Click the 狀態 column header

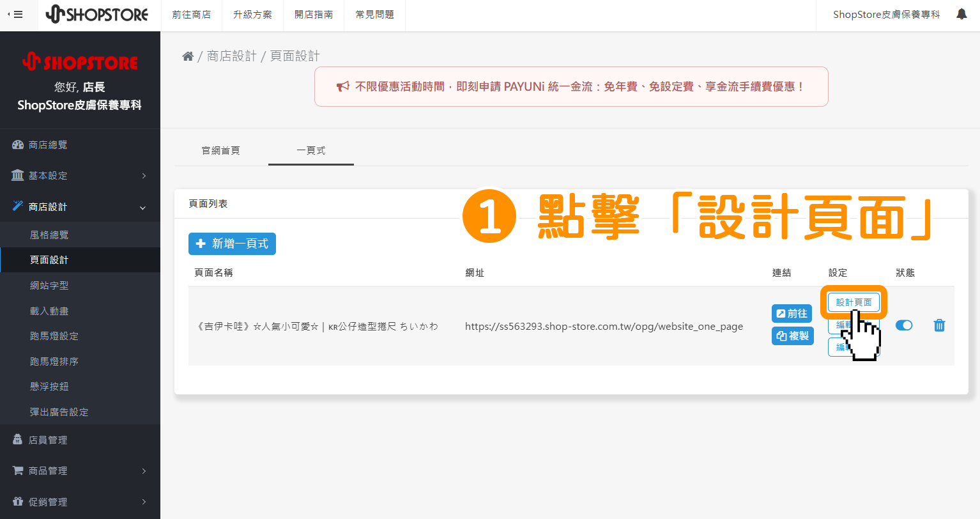point(905,273)
